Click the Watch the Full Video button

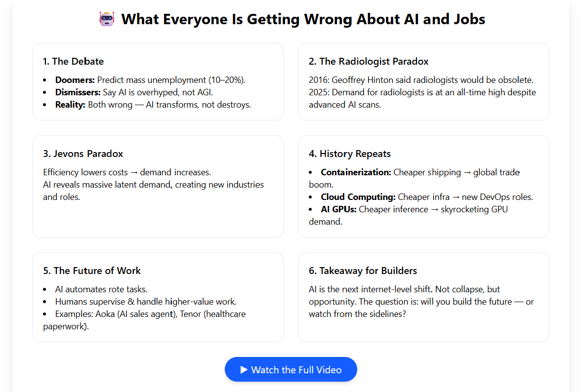coord(291,369)
